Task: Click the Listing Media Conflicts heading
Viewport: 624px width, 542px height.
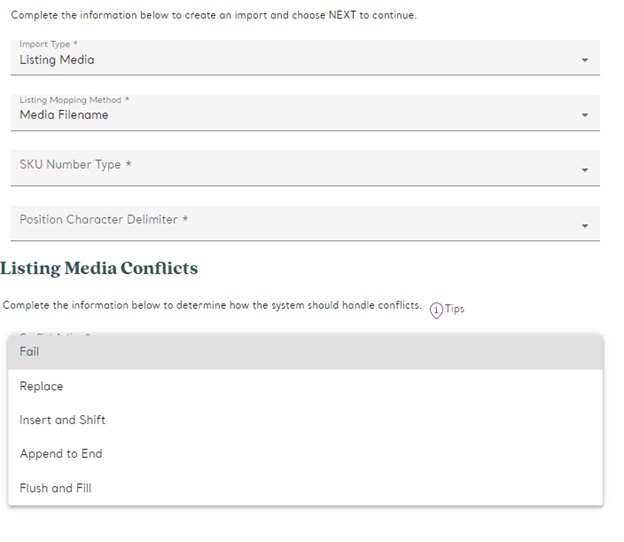Action: pyautogui.click(x=99, y=268)
